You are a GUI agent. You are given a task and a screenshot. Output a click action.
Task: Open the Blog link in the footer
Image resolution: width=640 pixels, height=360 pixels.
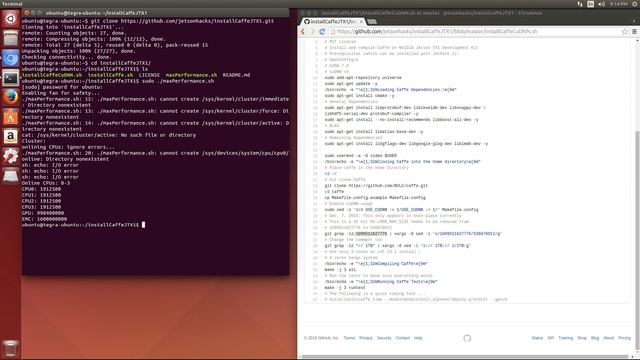pyautogui.click(x=595, y=338)
